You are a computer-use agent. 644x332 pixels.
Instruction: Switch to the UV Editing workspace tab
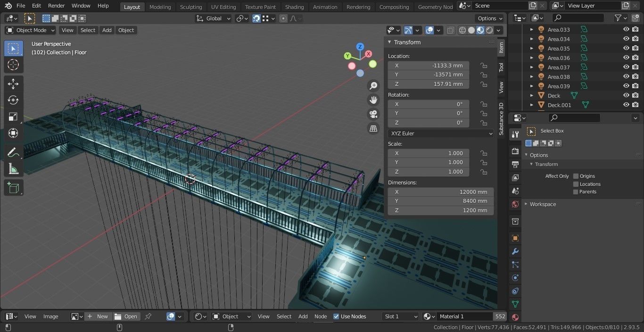[223, 7]
